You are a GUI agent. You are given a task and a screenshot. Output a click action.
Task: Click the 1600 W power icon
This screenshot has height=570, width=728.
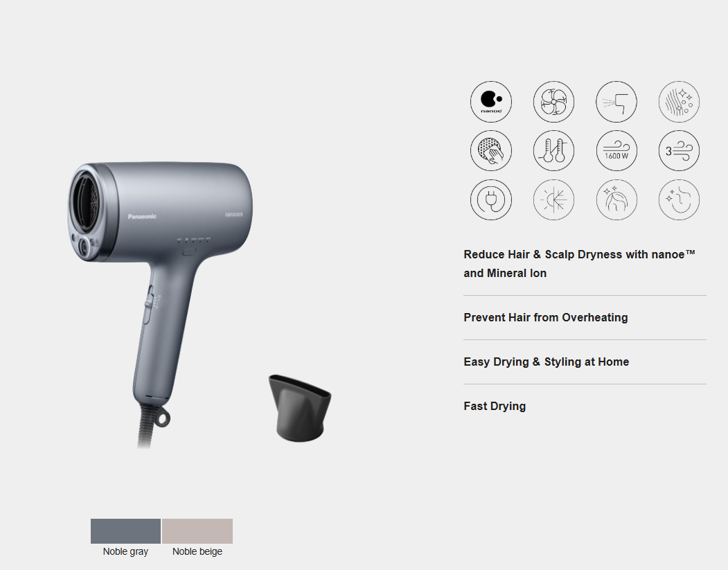coord(616,150)
